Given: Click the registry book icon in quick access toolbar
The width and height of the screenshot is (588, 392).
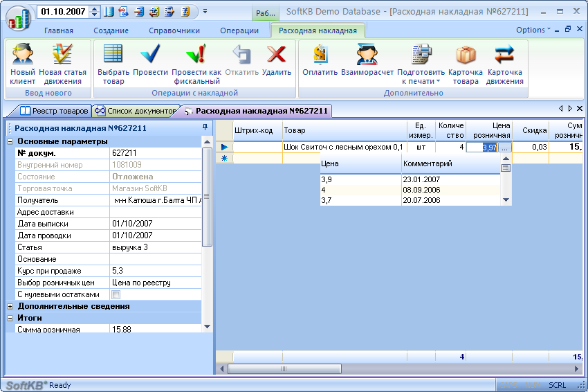Looking at the screenshot, I should pyautogui.click(x=109, y=12).
